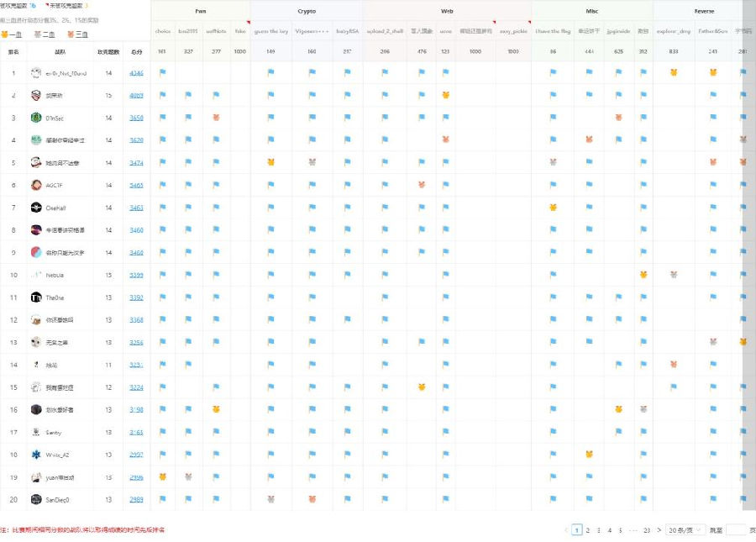Open score link 4346 for rank 1
Viewport: 756px width, 542px height.
click(x=136, y=73)
